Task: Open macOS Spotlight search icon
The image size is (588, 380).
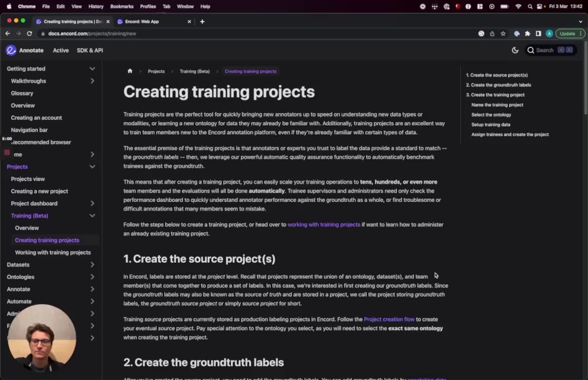Action: click(x=529, y=6)
